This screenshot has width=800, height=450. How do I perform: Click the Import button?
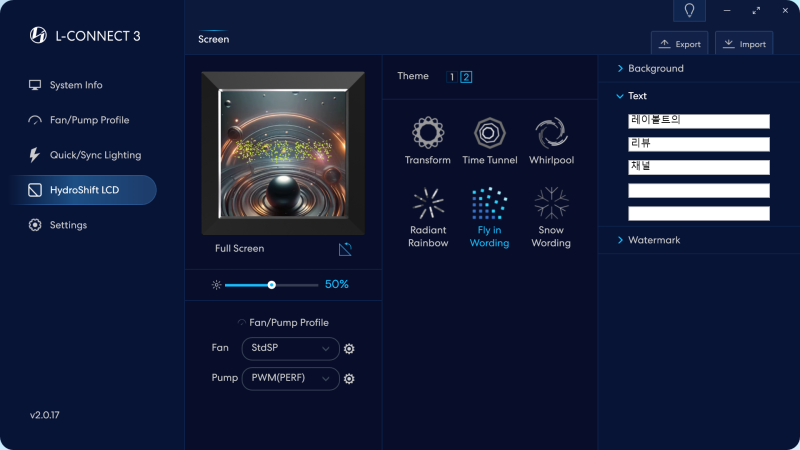point(744,43)
